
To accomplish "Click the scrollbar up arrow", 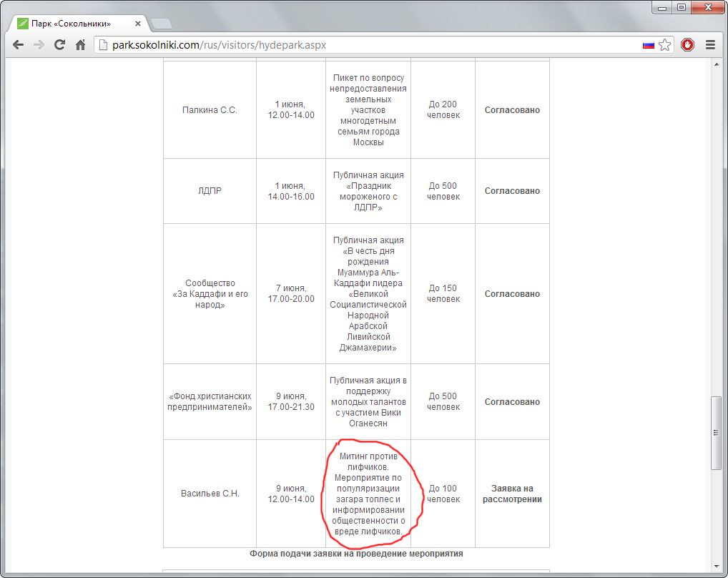I will (x=717, y=65).
